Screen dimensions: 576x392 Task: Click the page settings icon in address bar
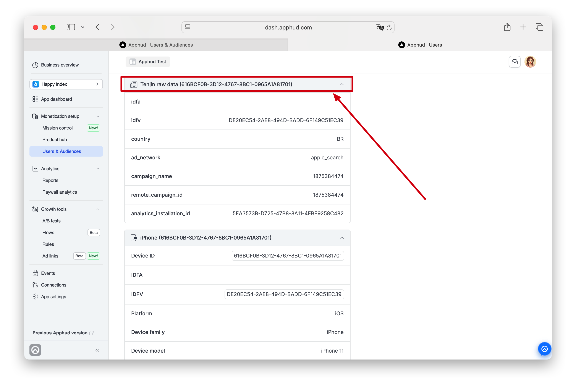pyautogui.click(x=188, y=27)
